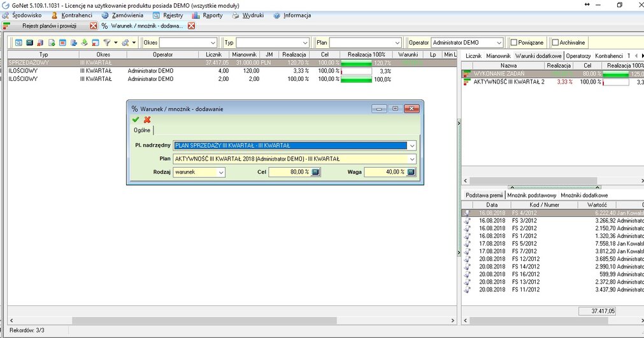Click the add-document icon with green plus
The image size is (644, 338).
pyautogui.click(x=52, y=42)
